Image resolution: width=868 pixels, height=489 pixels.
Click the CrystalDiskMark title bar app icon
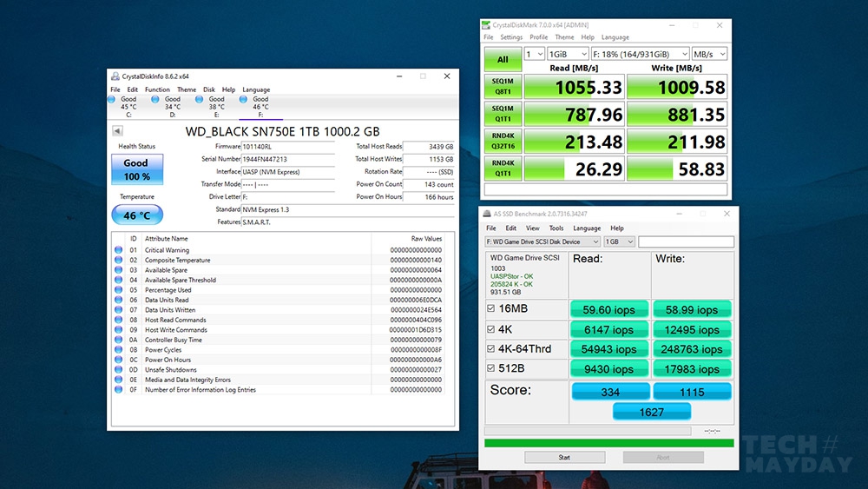486,25
